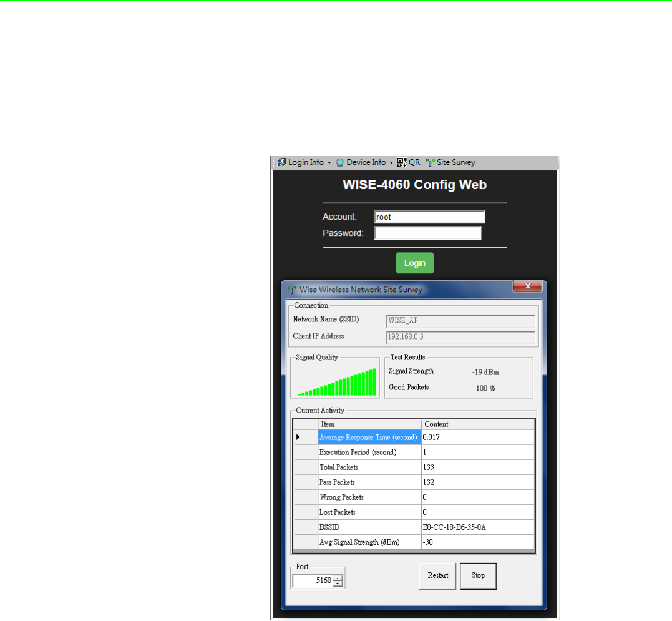The height and width of the screenshot is (621, 672).
Task: Focus the Password input field
Action: coord(427,233)
